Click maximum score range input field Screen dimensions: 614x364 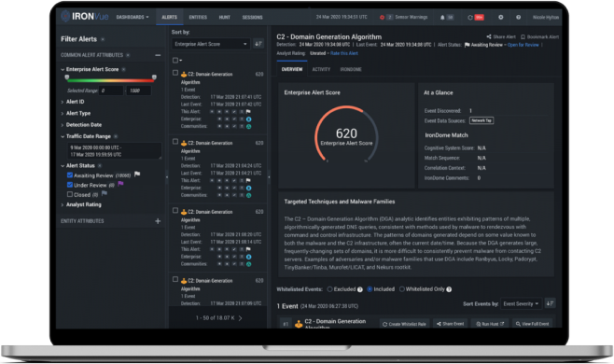point(139,91)
